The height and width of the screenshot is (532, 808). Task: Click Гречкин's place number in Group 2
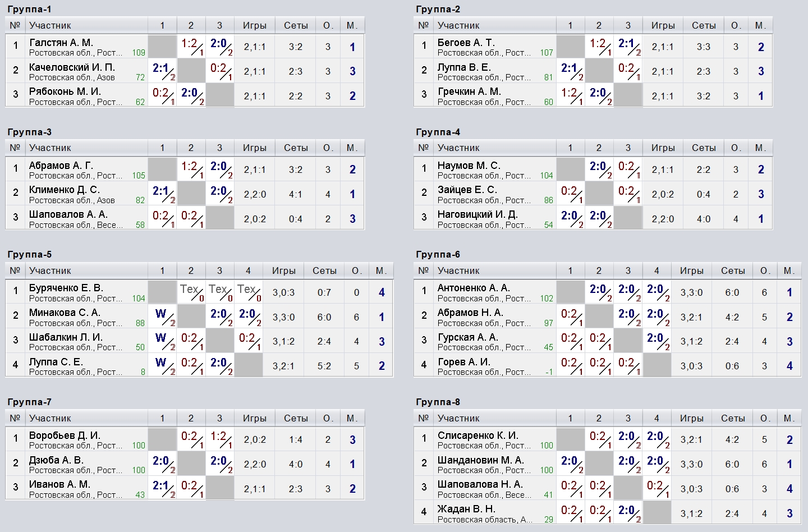point(761,96)
